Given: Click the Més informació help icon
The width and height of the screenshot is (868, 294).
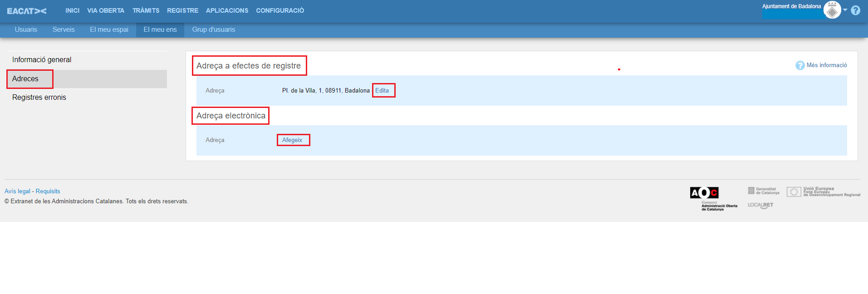Looking at the screenshot, I should pos(800,65).
